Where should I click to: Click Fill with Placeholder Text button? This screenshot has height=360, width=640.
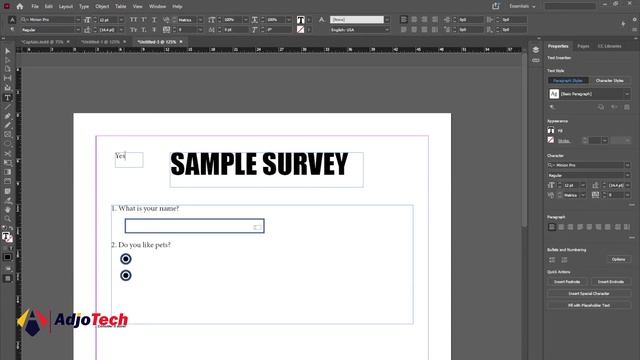[x=589, y=305]
